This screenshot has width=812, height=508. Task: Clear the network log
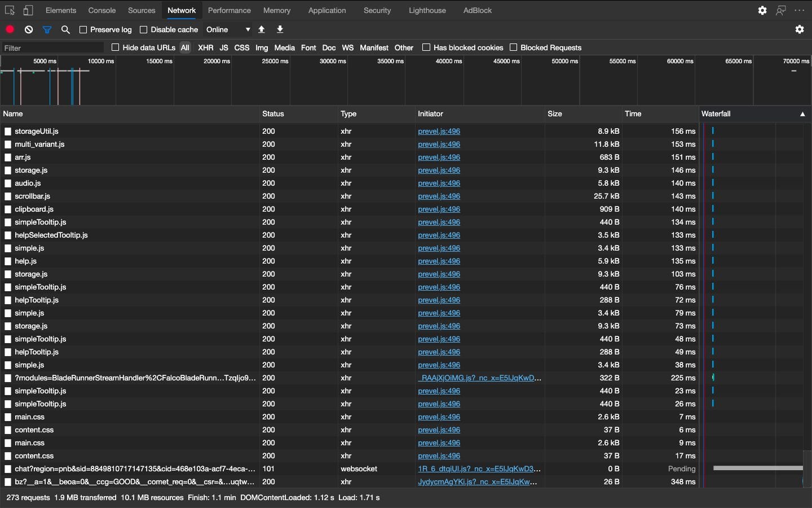pos(29,29)
